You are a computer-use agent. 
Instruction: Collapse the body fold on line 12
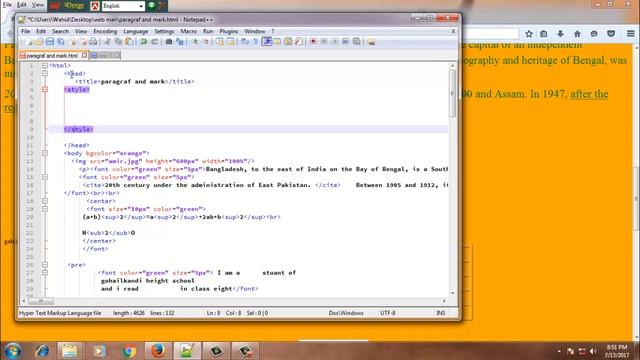click(x=45, y=153)
